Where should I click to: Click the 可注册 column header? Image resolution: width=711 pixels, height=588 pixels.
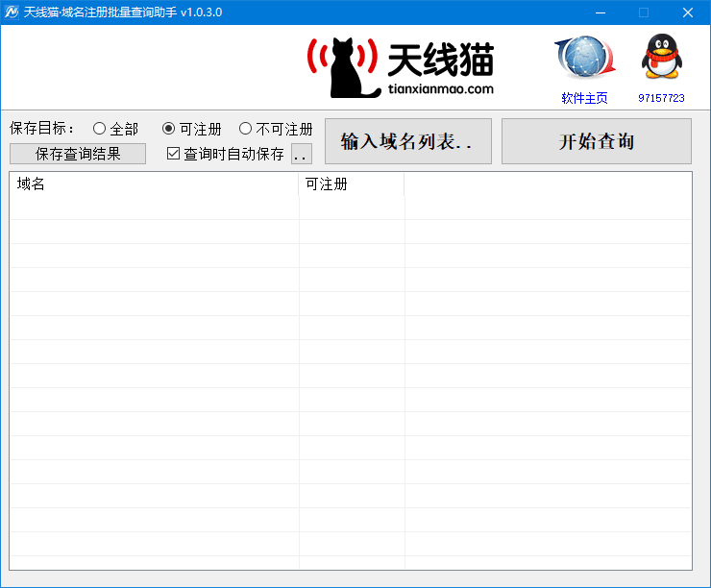(x=352, y=184)
